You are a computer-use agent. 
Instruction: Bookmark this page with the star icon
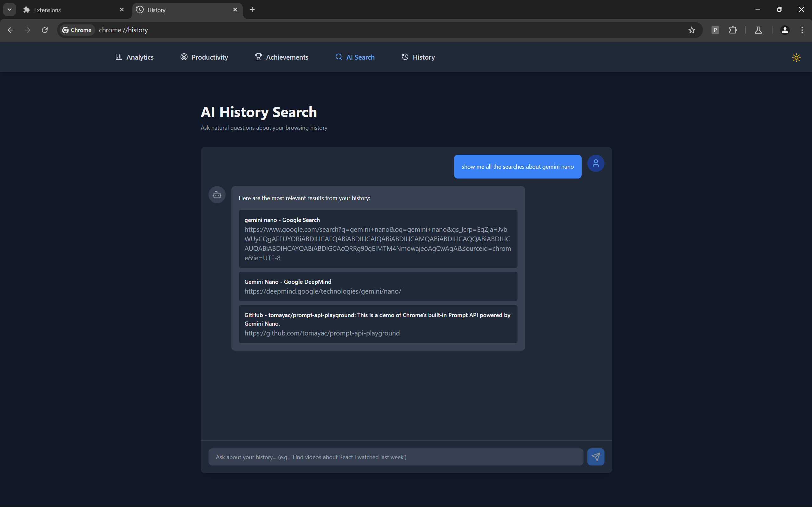click(691, 30)
